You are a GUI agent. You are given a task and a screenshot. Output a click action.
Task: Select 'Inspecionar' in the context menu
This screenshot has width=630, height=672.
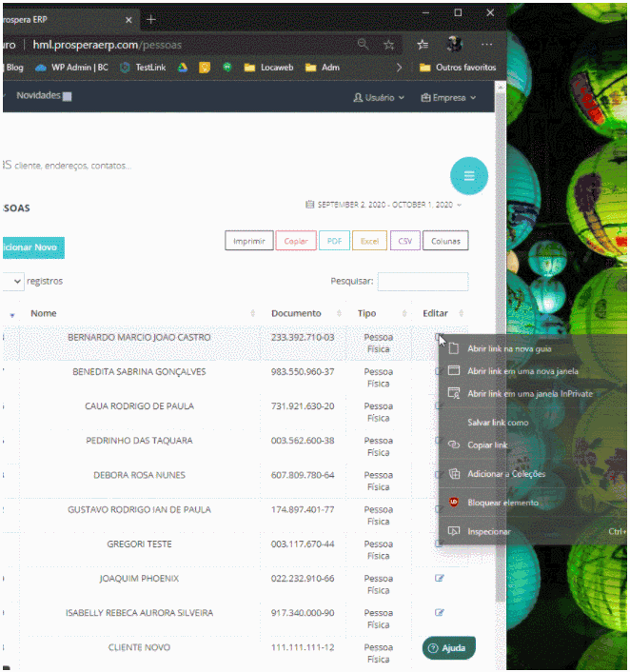[x=489, y=531]
